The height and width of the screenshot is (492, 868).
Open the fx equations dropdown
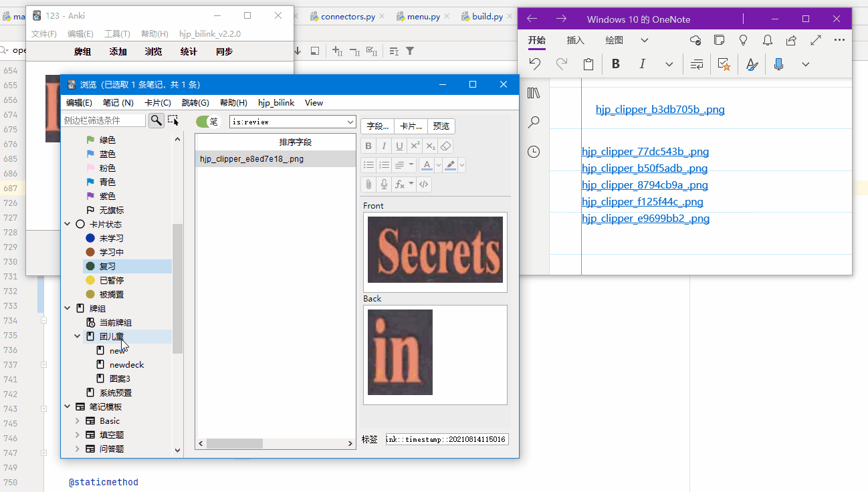[x=404, y=184]
